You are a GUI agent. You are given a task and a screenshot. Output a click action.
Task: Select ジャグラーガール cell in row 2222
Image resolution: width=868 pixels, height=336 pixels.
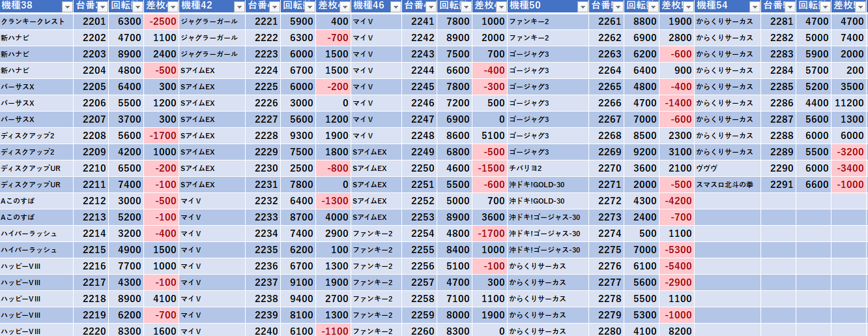click(x=212, y=38)
